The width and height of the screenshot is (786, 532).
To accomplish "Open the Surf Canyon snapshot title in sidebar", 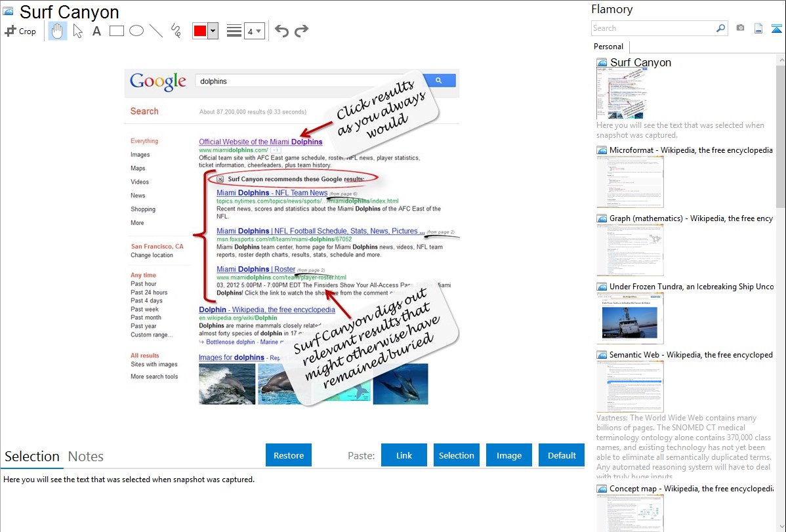I will pyautogui.click(x=640, y=62).
